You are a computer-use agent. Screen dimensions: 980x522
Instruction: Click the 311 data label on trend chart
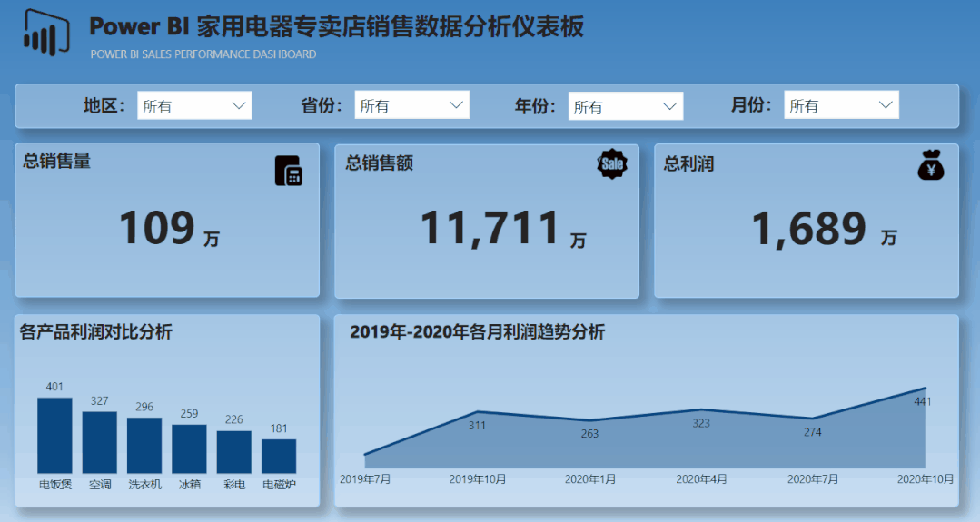click(477, 425)
